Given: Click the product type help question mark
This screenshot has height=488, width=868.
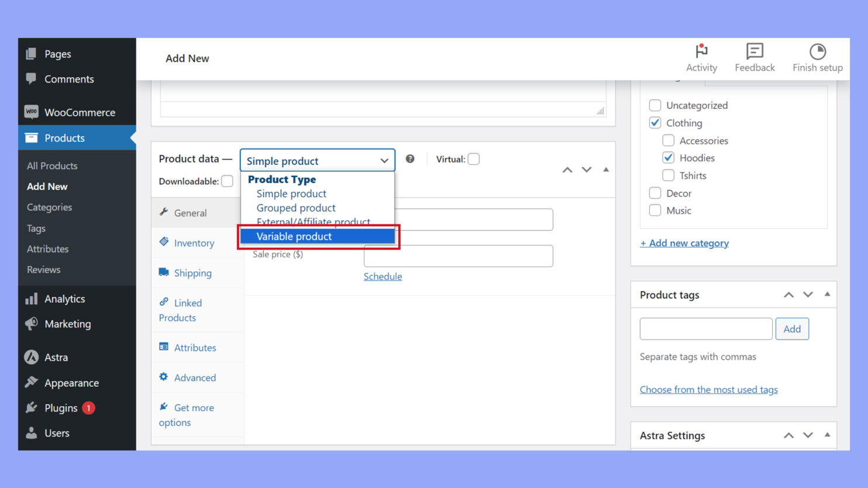Looking at the screenshot, I should [409, 158].
